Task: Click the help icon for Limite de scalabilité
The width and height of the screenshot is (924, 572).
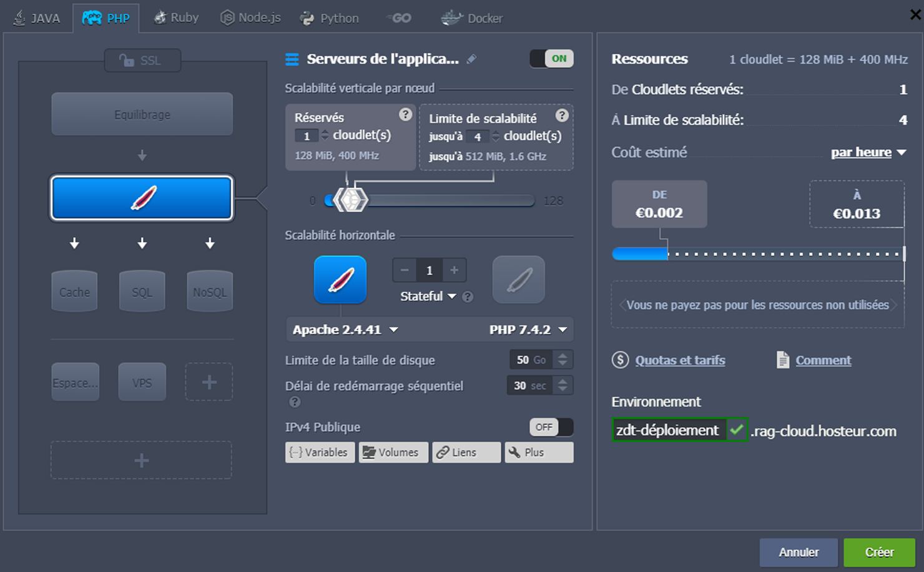Action: 562,116
